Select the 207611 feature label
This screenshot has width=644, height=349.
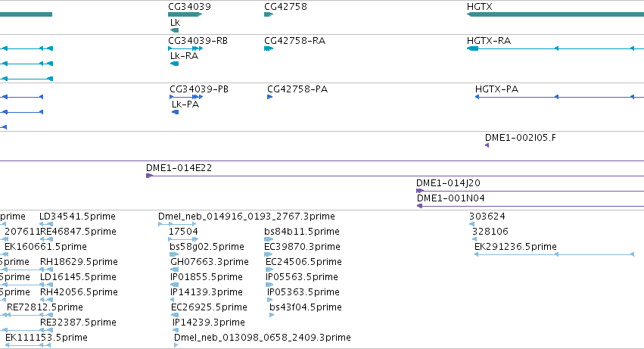coord(22,232)
